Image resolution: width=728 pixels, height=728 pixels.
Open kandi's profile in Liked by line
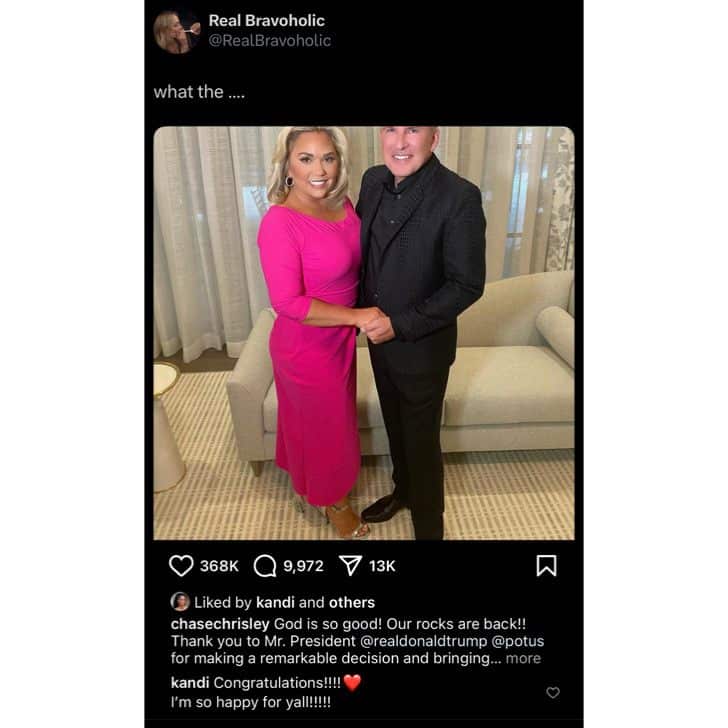click(x=275, y=602)
